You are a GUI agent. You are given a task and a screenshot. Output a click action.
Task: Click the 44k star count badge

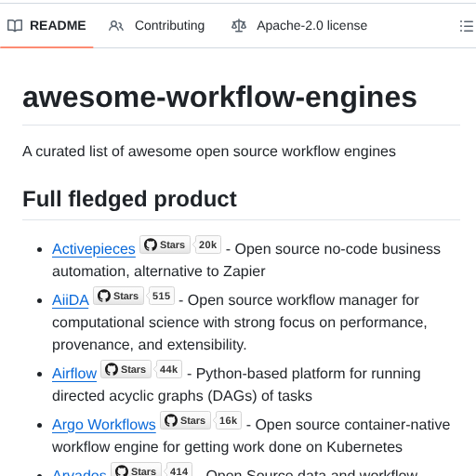(x=168, y=369)
